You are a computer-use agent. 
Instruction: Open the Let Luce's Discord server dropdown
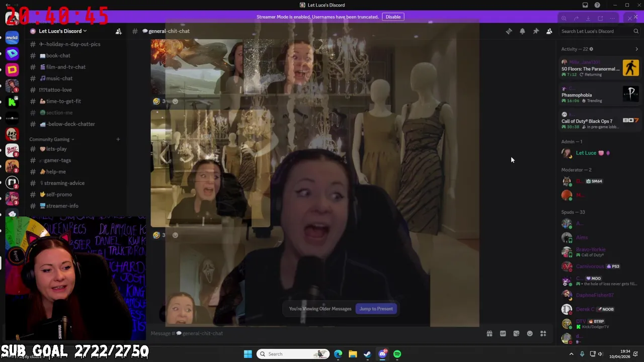pos(63,31)
